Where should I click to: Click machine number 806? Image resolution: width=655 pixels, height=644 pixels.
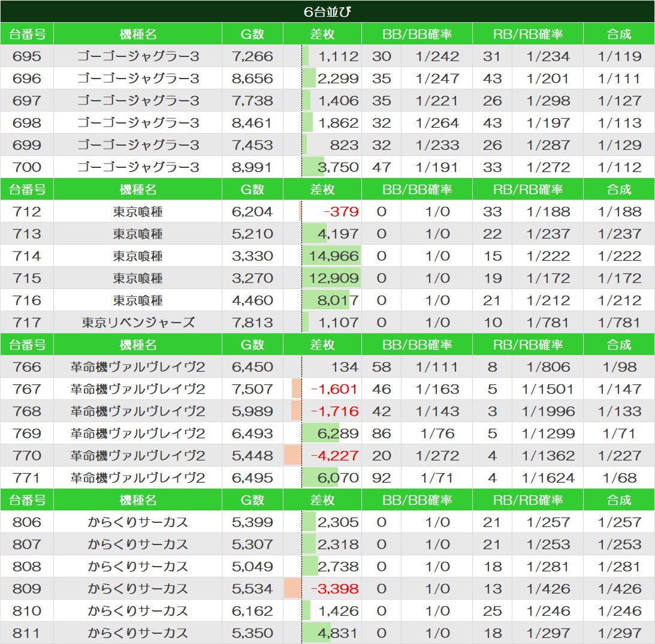point(27,522)
